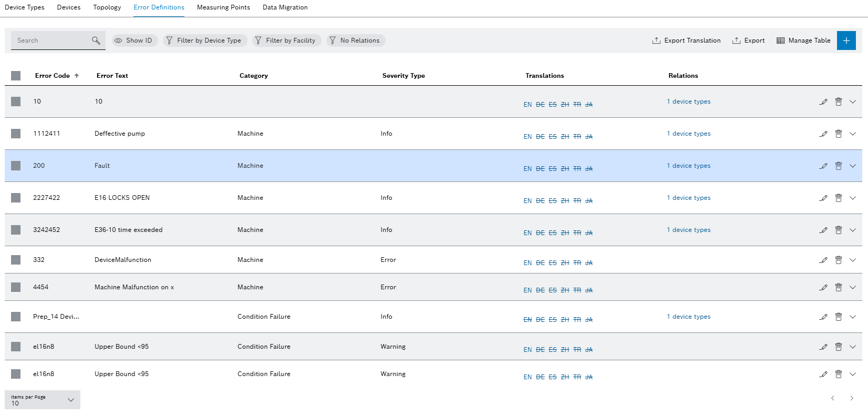Click trash icon for error code 4454
This screenshot has height=415, width=868.
point(839,288)
